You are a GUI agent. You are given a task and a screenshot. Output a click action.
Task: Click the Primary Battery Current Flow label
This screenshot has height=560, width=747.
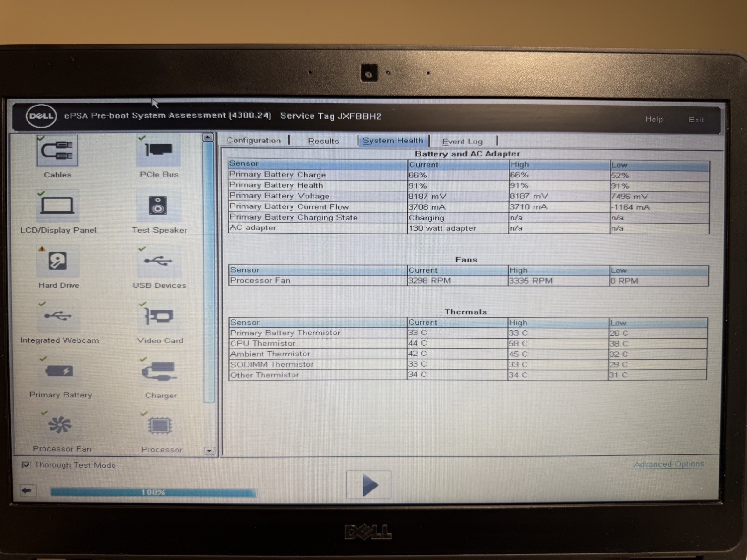click(x=289, y=206)
